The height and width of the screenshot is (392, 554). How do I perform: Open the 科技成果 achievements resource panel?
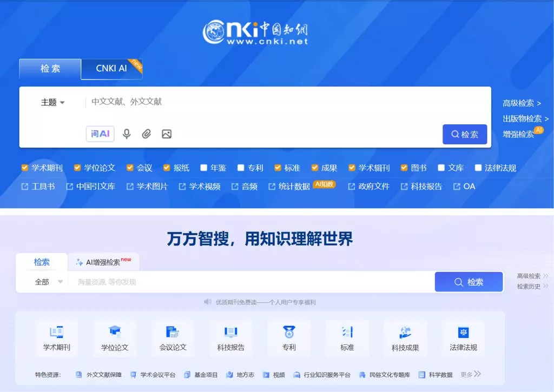pyautogui.click(x=405, y=338)
